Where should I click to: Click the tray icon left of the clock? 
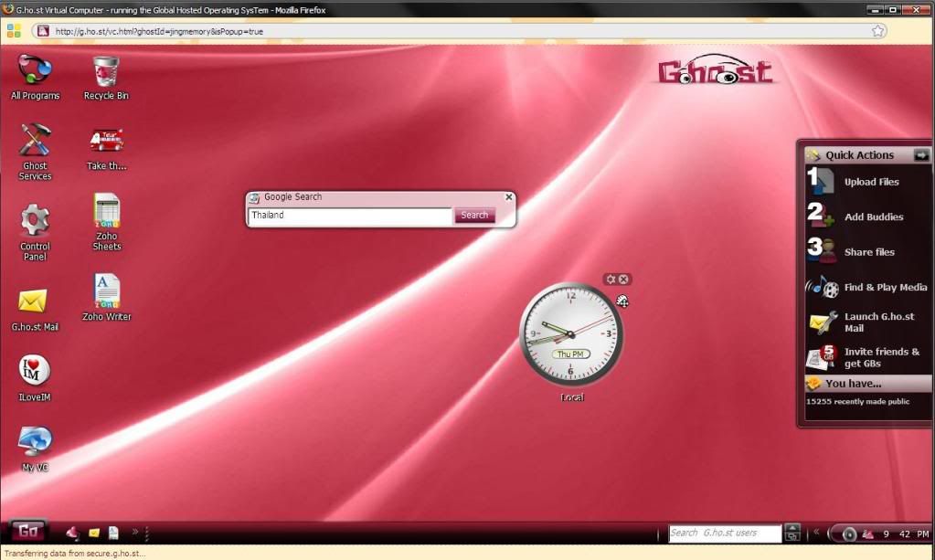point(867,534)
